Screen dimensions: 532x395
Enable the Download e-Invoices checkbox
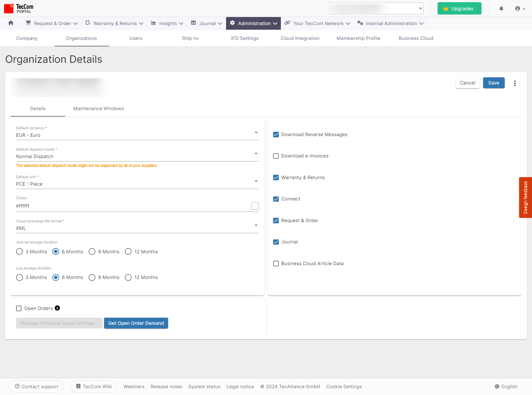point(276,156)
